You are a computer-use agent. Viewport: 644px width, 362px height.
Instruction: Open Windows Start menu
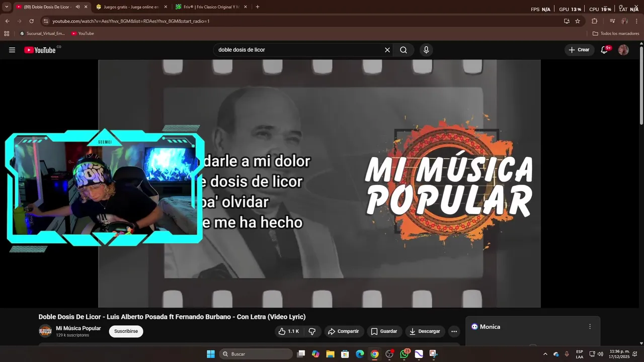coord(211,354)
